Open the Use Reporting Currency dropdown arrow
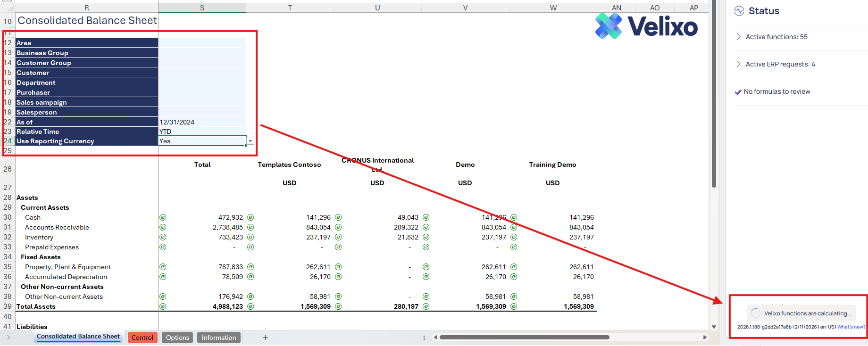Viewport: 868px width, 346px height. click(x=250, y=141)
